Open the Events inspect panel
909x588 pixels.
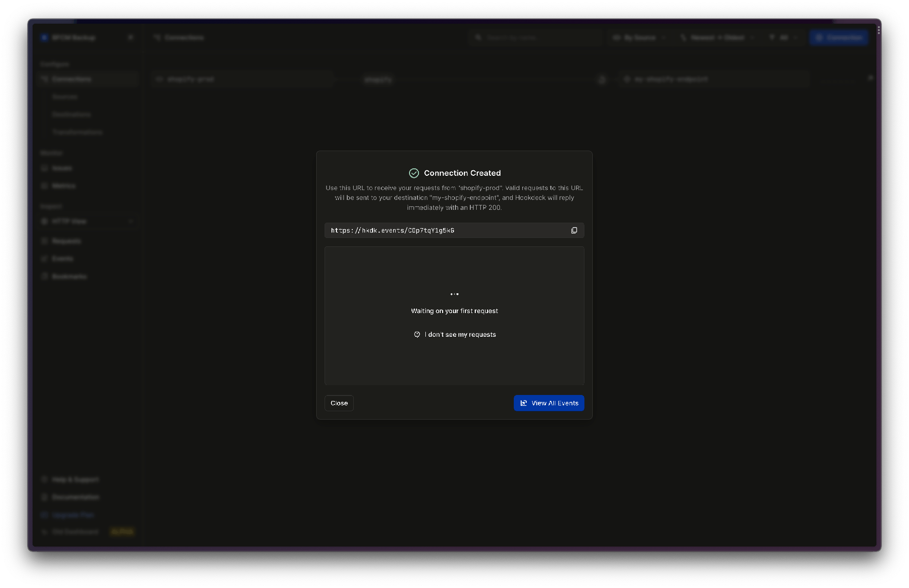point(62,258)
